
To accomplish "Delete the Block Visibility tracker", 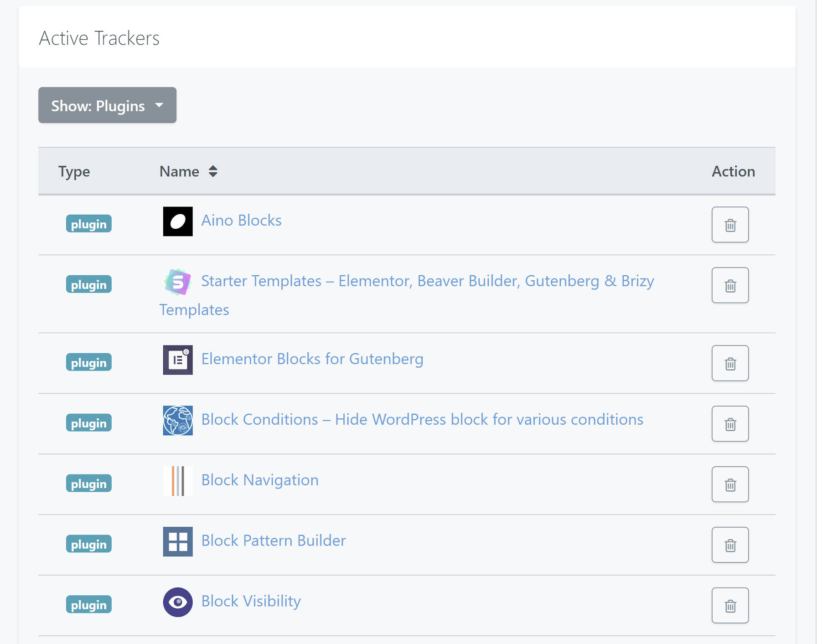I will (730, 605).
